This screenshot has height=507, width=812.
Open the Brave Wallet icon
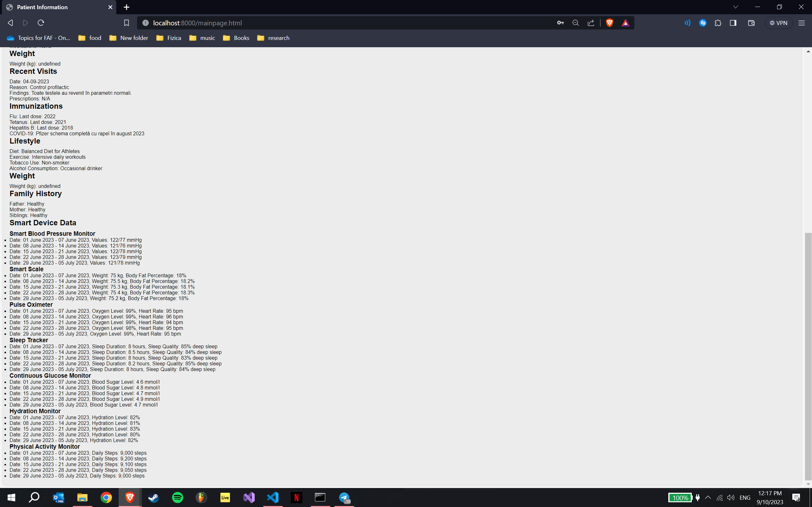[x=751, y=23]
